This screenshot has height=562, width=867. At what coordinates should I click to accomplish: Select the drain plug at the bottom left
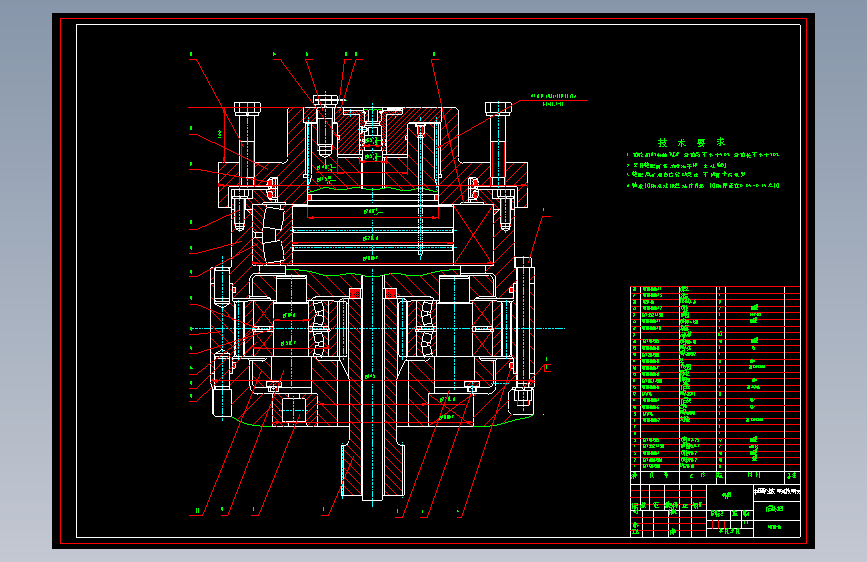(293, 409)
